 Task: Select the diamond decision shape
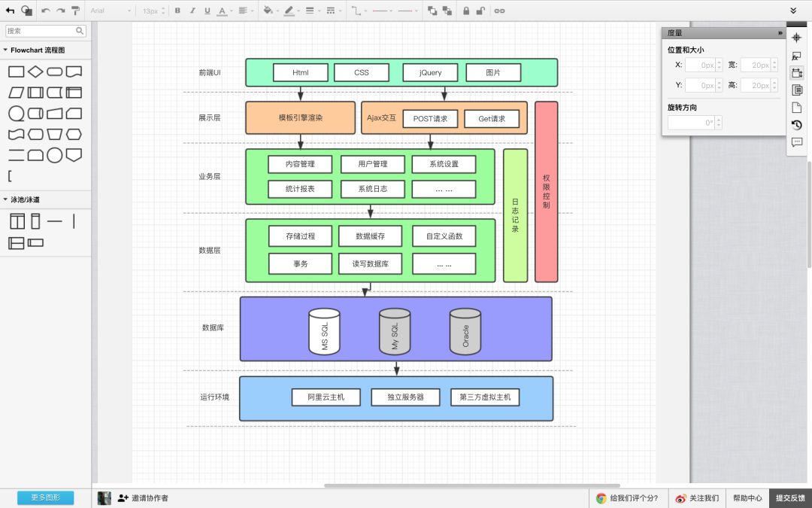click(35, 71)
